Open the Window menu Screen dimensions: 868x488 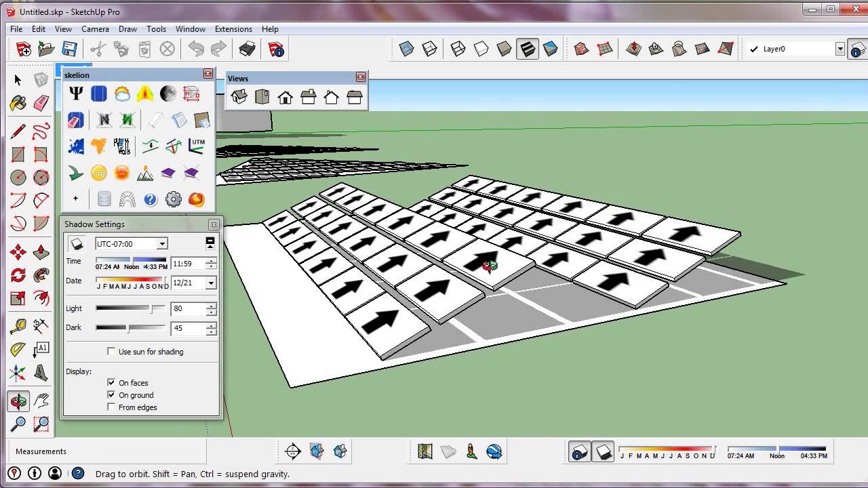pyautogui.click(x=191, y=29)
